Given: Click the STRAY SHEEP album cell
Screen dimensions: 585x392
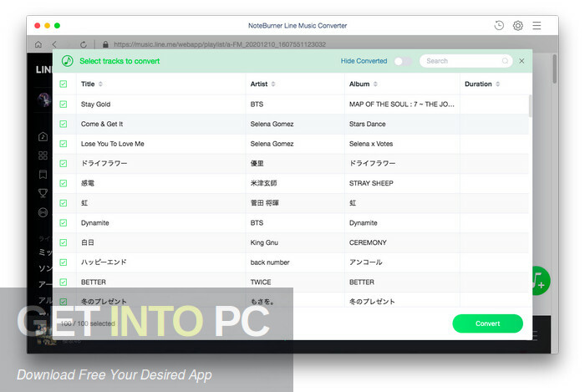Looking at the screenshot, I should [371, 183].
